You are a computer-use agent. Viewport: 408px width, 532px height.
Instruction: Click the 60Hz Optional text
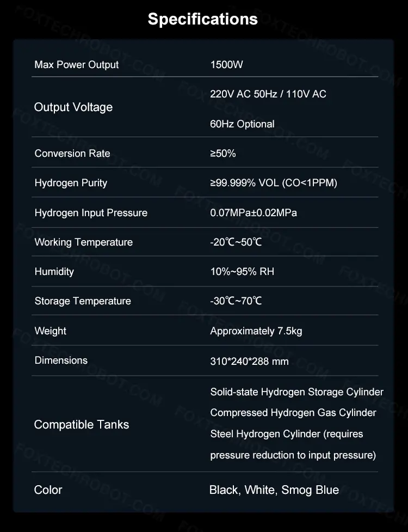pyautogui.click(x=242, y=124)
